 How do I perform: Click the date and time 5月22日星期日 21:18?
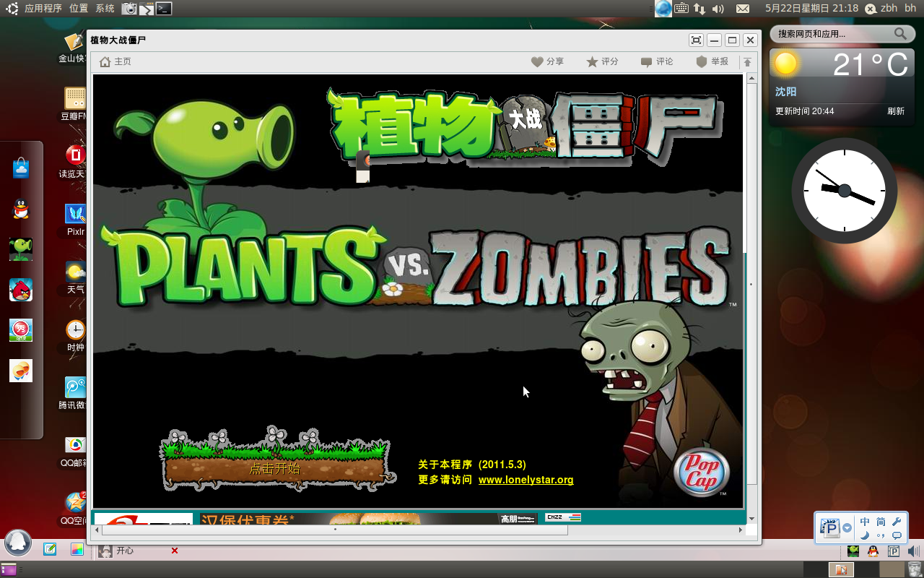[x=811, y=9]
